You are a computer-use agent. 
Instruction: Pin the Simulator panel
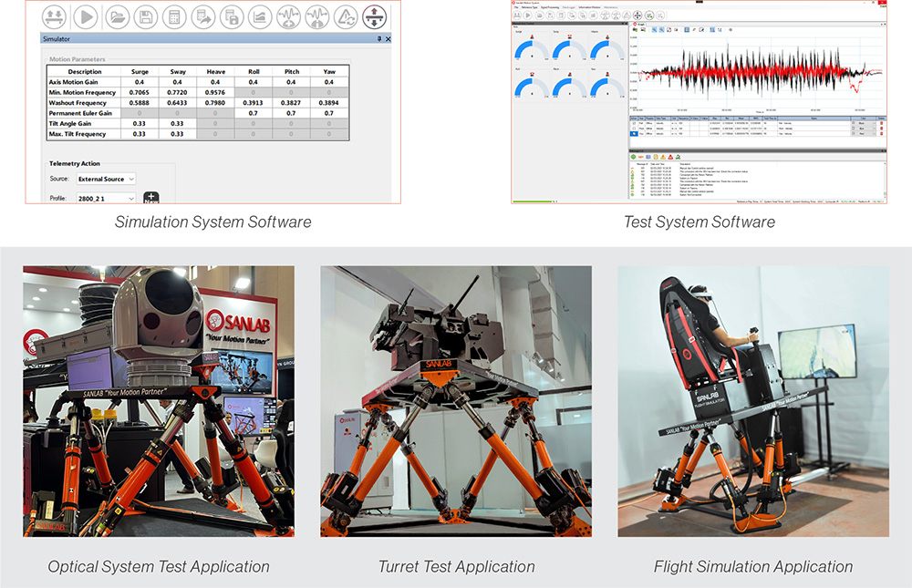click(379, 39)
